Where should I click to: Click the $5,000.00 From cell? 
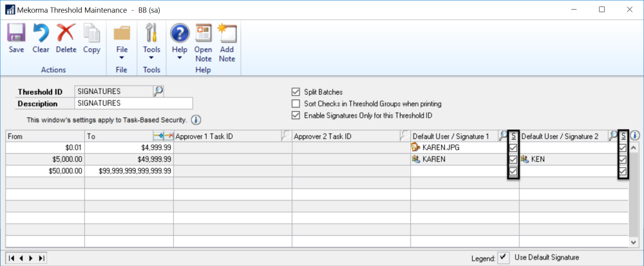coord(45,159)
